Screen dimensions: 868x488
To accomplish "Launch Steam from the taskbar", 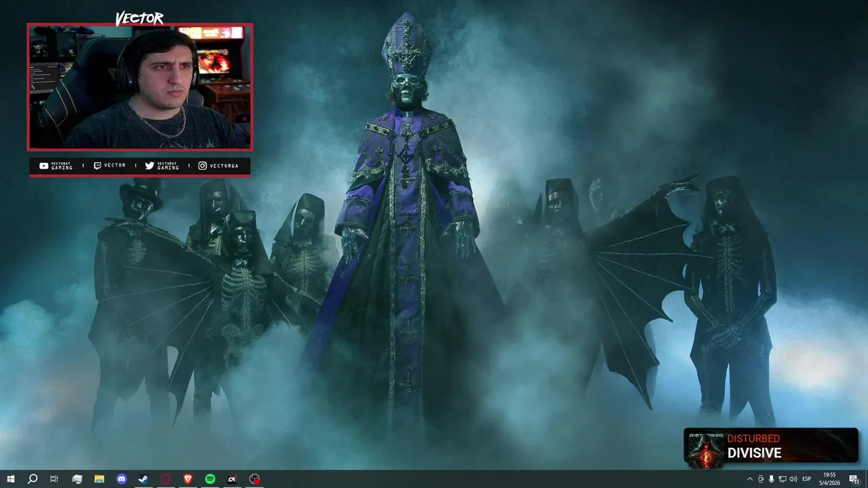I will click(143, 479).
